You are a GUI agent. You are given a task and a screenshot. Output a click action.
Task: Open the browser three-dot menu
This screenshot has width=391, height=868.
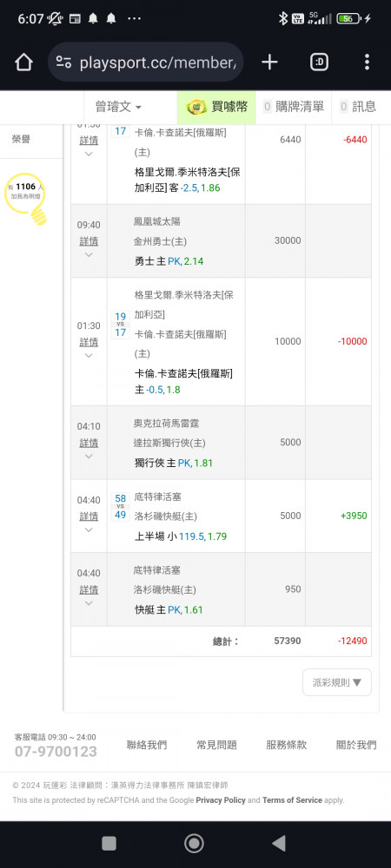point(367,62)
